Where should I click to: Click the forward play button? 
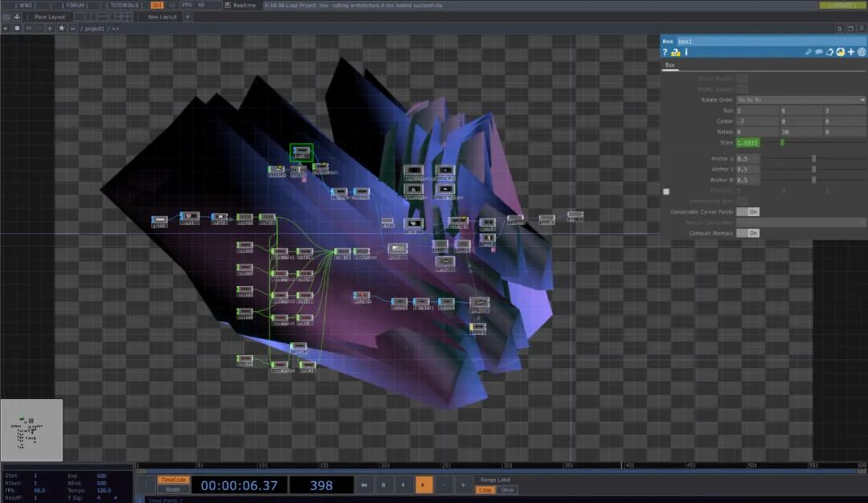click(424, 485)
